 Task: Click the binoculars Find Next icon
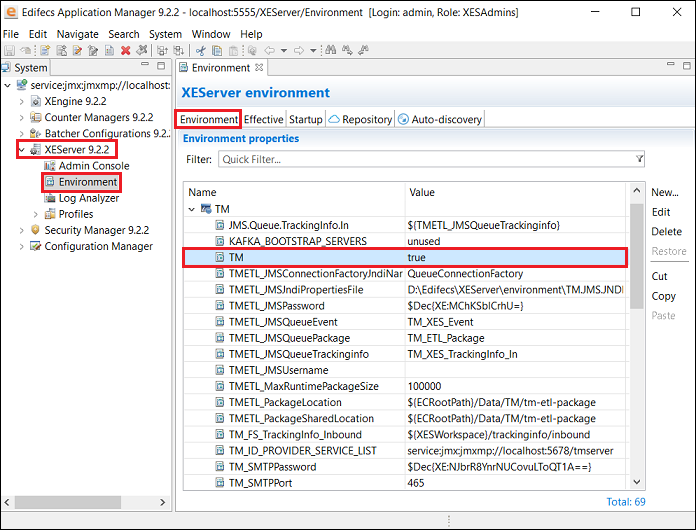tap(347, 50)
